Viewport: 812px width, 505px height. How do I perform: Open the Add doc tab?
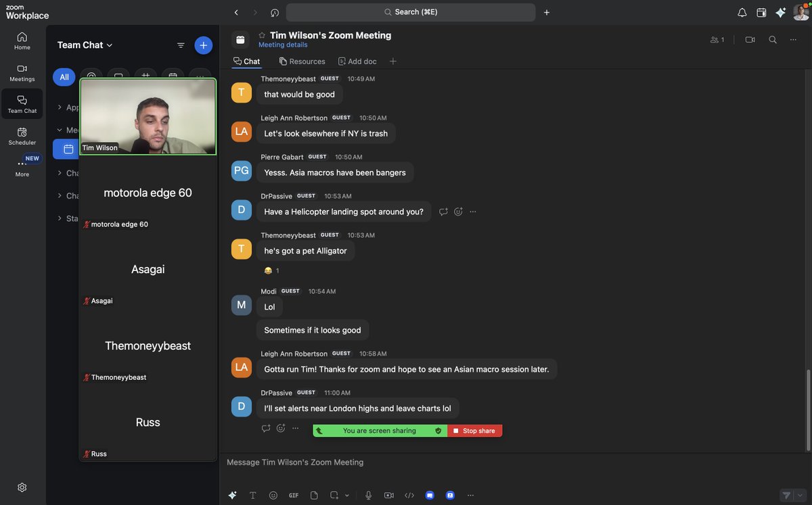click(358, 60)
